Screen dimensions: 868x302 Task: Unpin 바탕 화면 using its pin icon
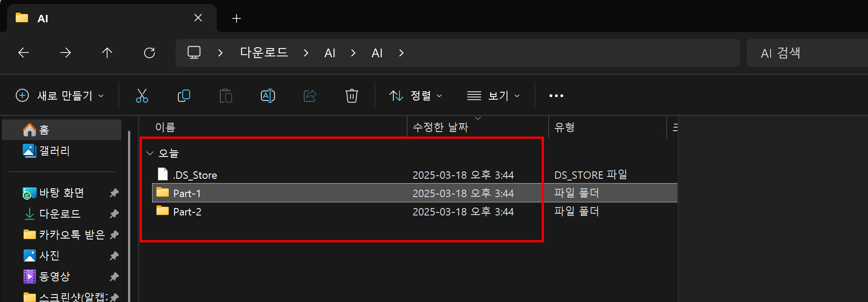point(114,193)
